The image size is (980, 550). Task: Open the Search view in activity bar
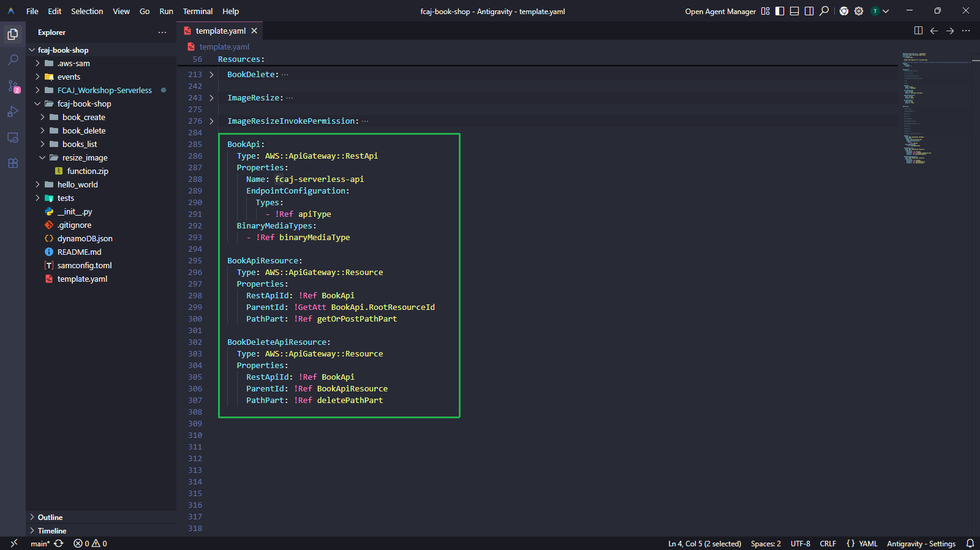(x=13, y=60)
